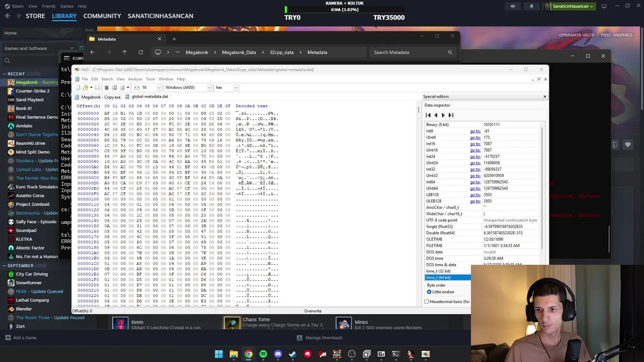
Task: Click the Steam library search magnifier icon
Action: (7, 61)
